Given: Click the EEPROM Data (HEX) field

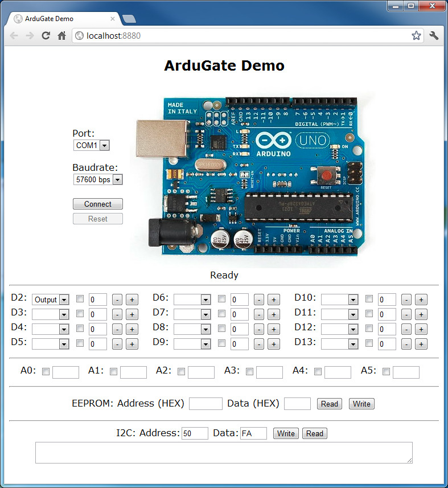Looking at the screenshot, I should point(297,404).
